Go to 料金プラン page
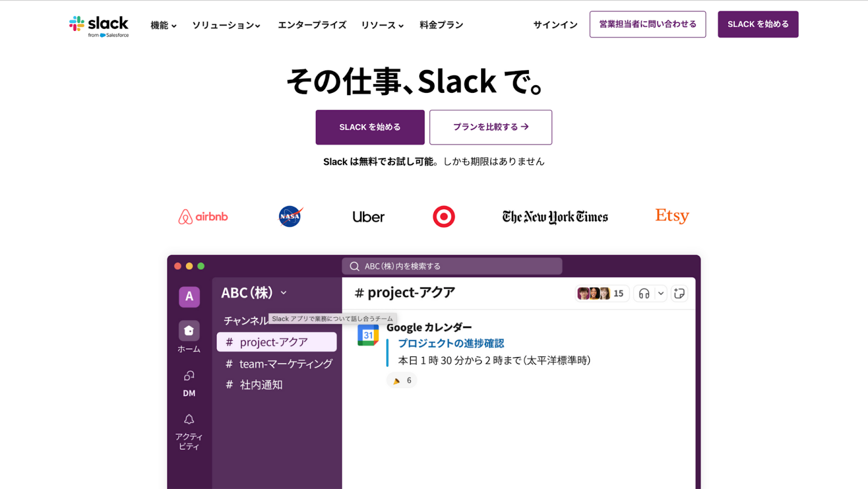 pos(441,25)
